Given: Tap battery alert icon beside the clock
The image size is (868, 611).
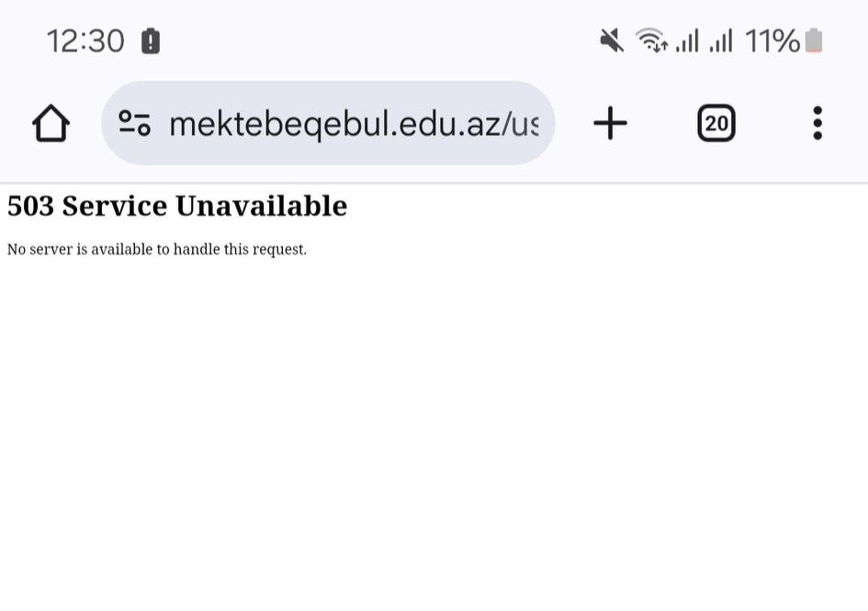Looking at the screenshot, I should [x=151, y=41].
